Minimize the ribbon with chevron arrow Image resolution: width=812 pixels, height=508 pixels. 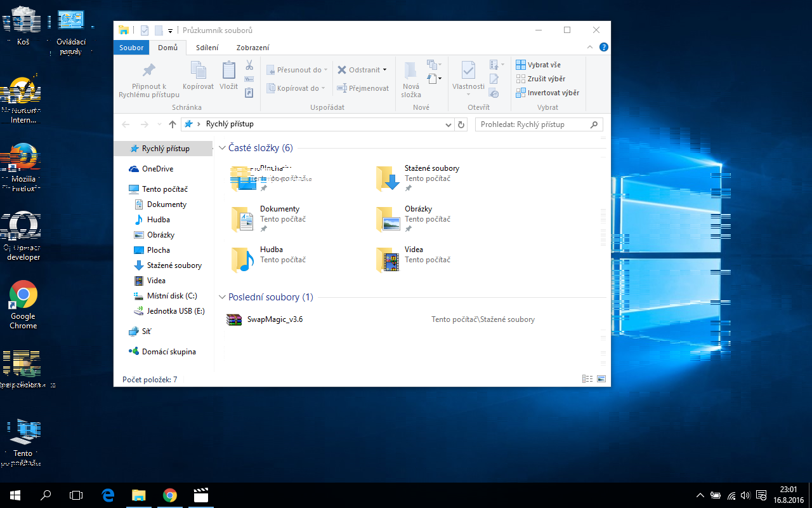coord(591,48)
